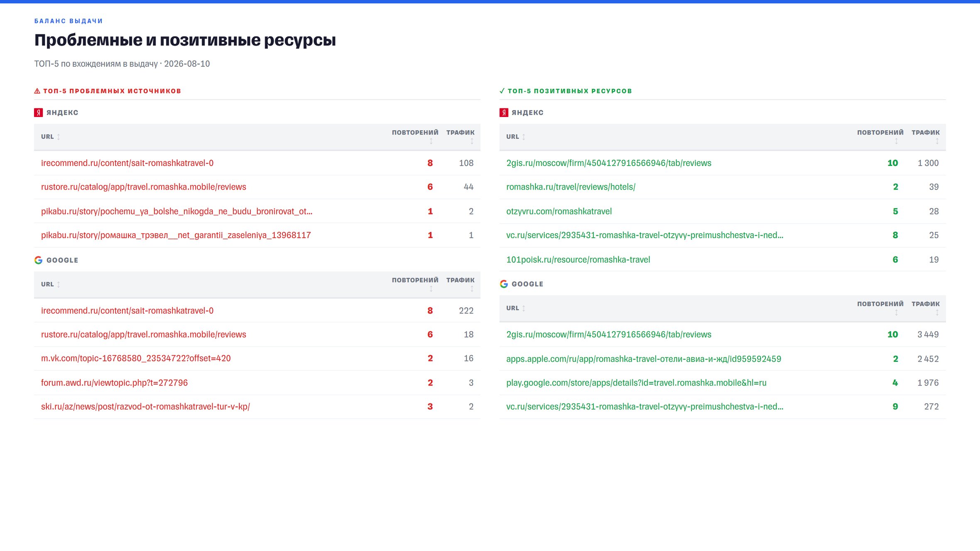
Task: Click repetitions count 4 in play.google.com row
Action: [x=895, y=383]
